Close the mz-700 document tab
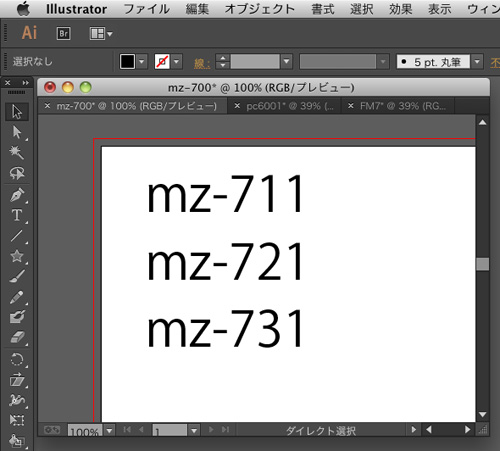Screen dimensions: 500x451 click(x=47, y=106)
